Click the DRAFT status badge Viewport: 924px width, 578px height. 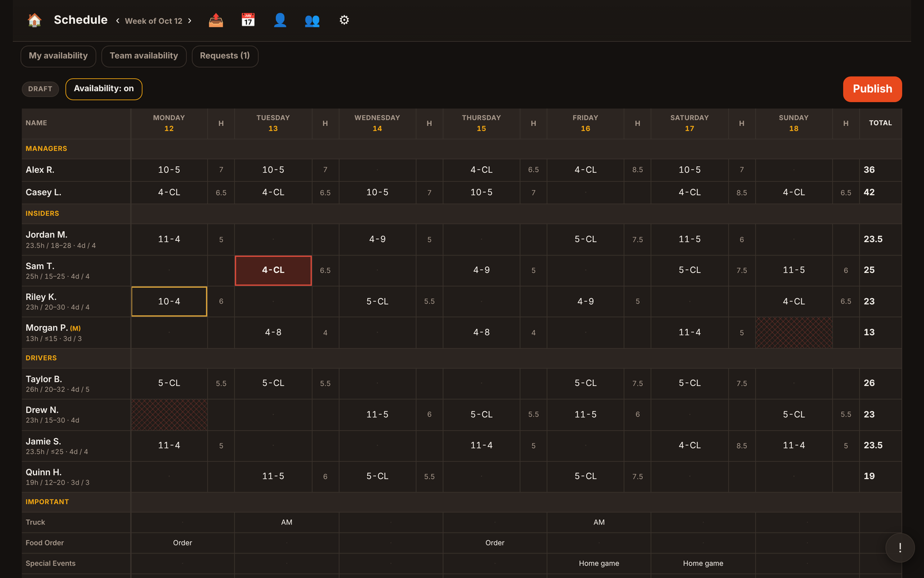coord(40,89)
